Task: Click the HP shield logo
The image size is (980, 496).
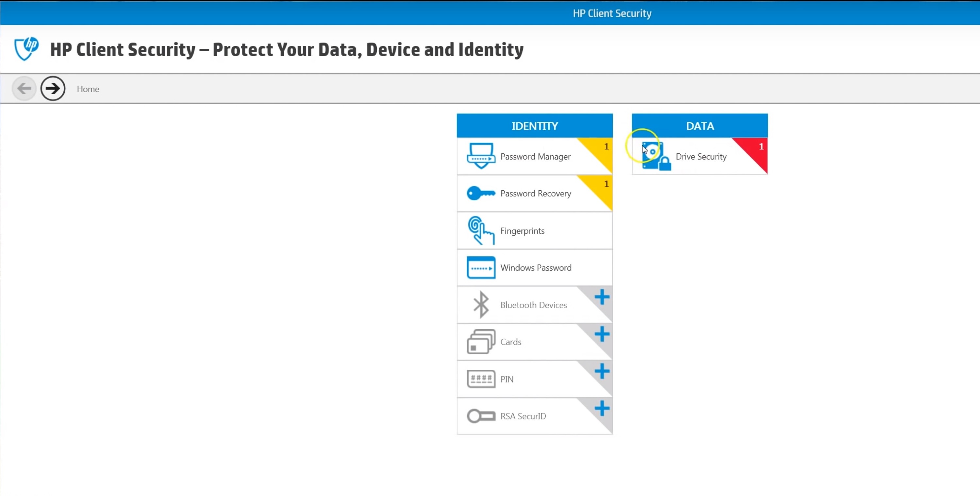Action: pos(26,49)
